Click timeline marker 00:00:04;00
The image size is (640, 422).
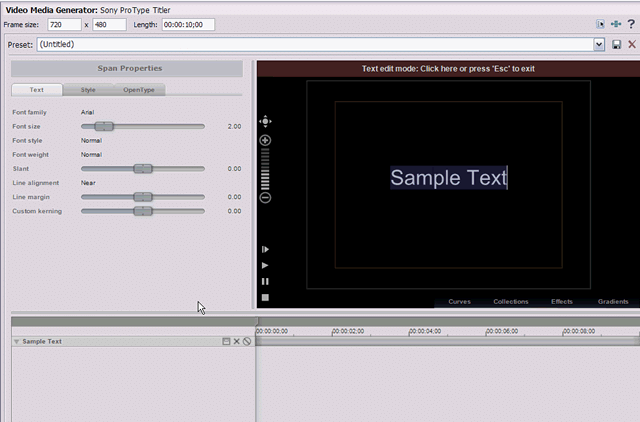[x=425, y=331]
